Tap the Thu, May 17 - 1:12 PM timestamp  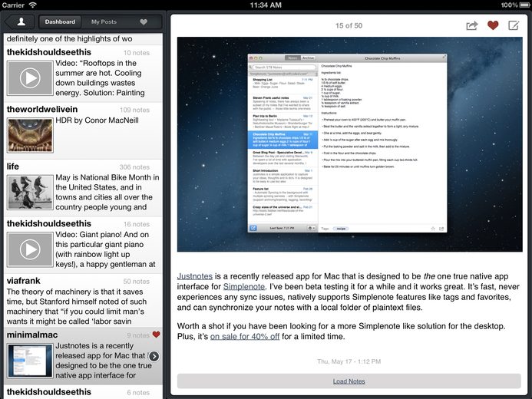coord(349,361)
